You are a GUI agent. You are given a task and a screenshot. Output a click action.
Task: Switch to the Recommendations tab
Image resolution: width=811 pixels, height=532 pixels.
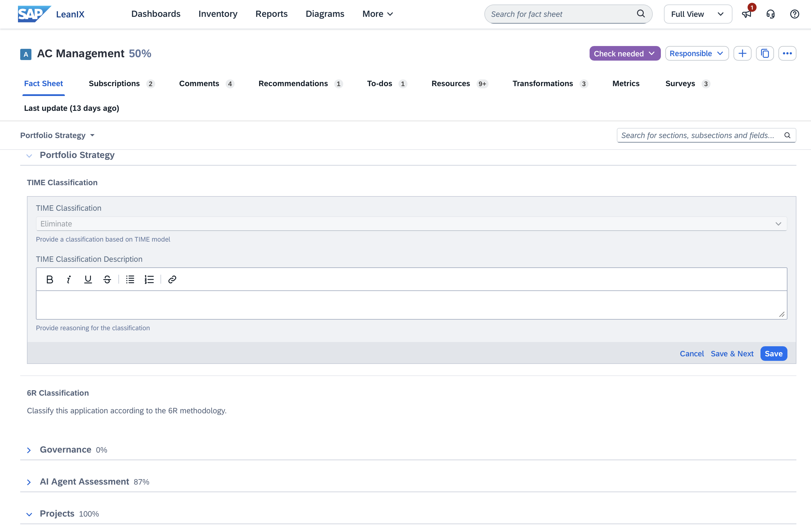pos(301,84)
